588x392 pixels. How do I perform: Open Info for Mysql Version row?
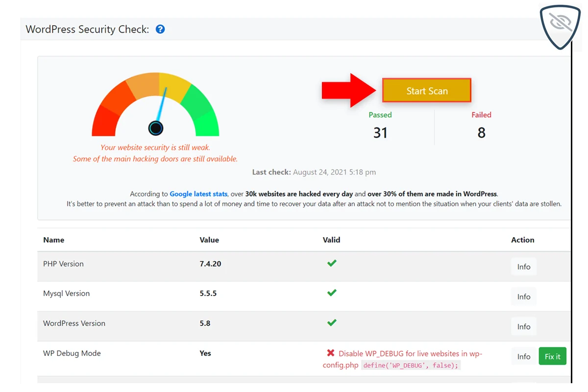(523, 297)
